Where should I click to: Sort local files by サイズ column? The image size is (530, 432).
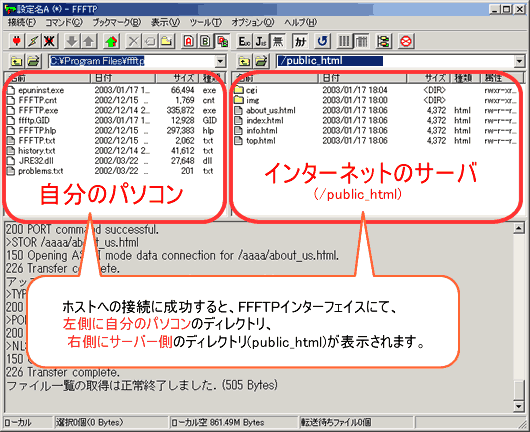[x=177, y=78]
